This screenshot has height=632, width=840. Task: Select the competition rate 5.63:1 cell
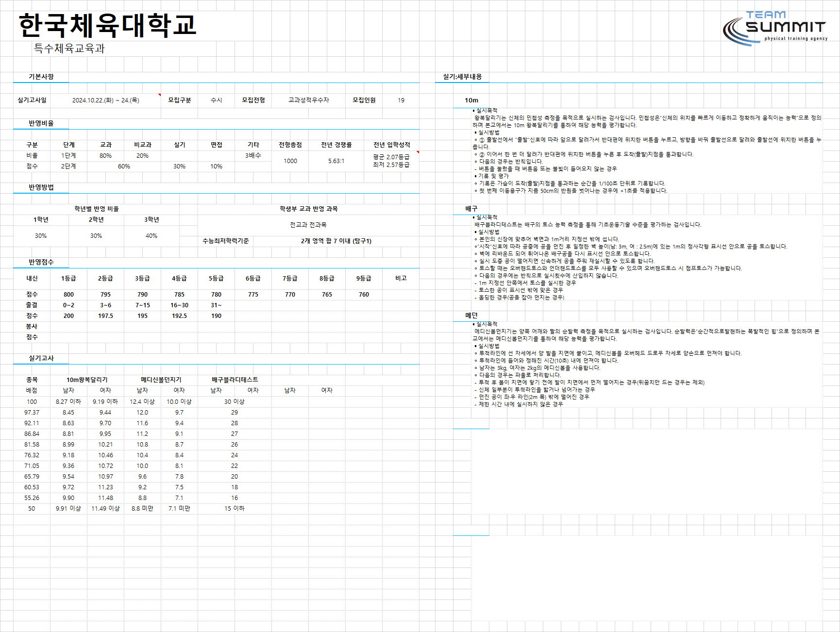(336, 161)
